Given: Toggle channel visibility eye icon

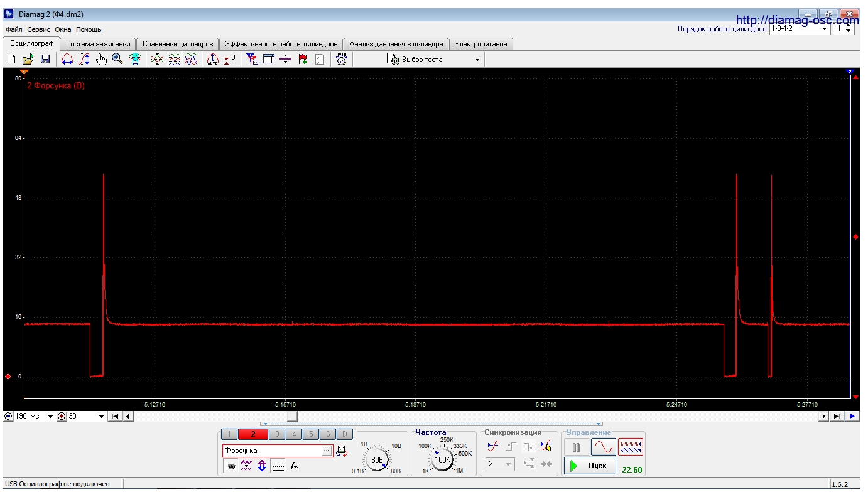Looking at the screenshot, I should coord(231,466).
